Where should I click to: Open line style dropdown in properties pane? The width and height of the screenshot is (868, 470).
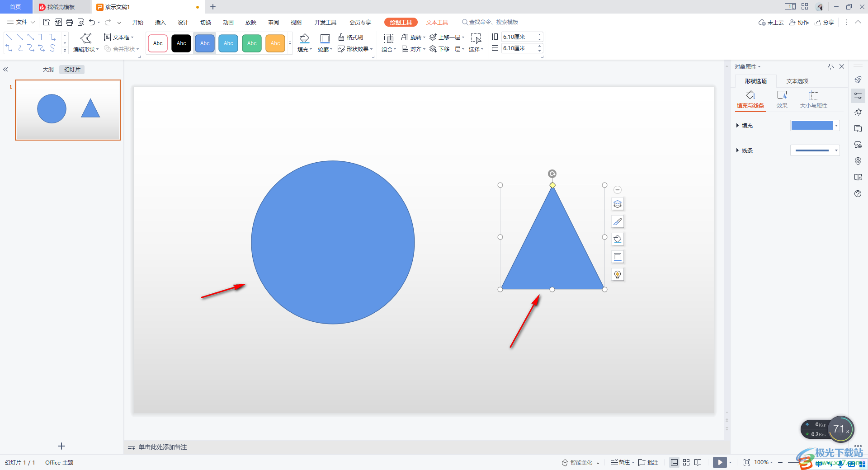(836, 150)
